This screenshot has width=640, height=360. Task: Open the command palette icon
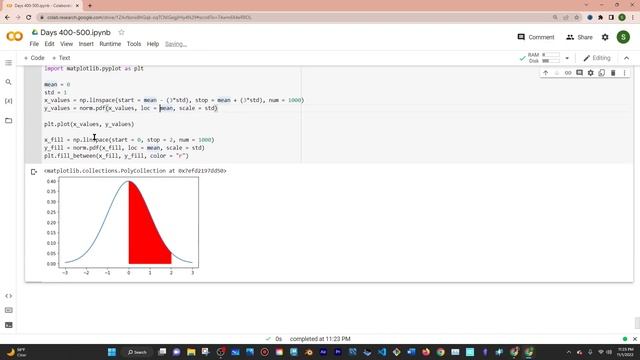pyautogui.click(x=9, y=310)
